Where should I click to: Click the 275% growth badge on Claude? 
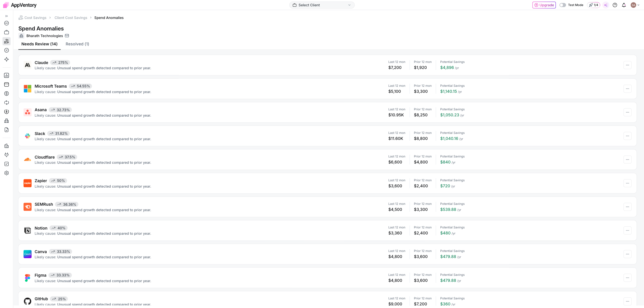click(x=60, y=63)
